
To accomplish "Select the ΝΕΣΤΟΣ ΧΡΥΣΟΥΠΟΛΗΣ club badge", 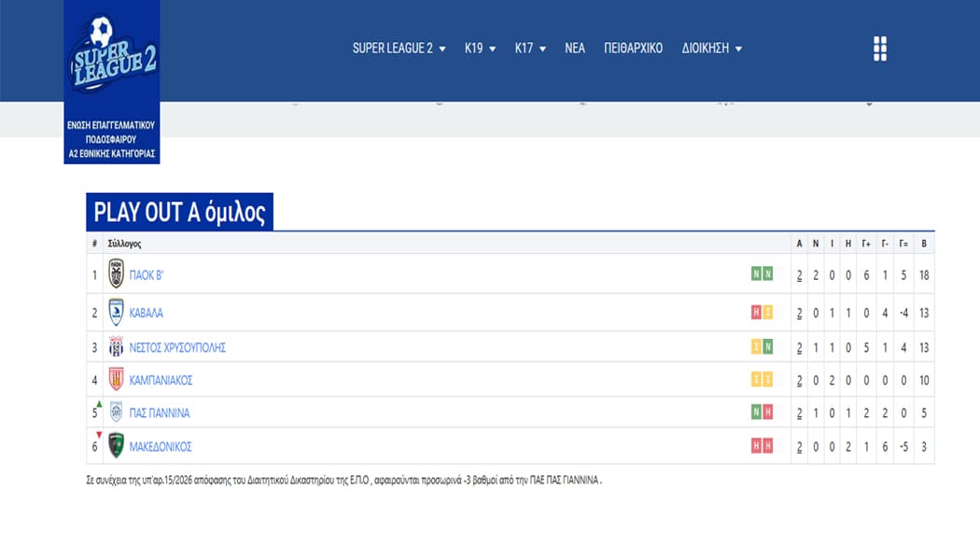I will point(116,347).
